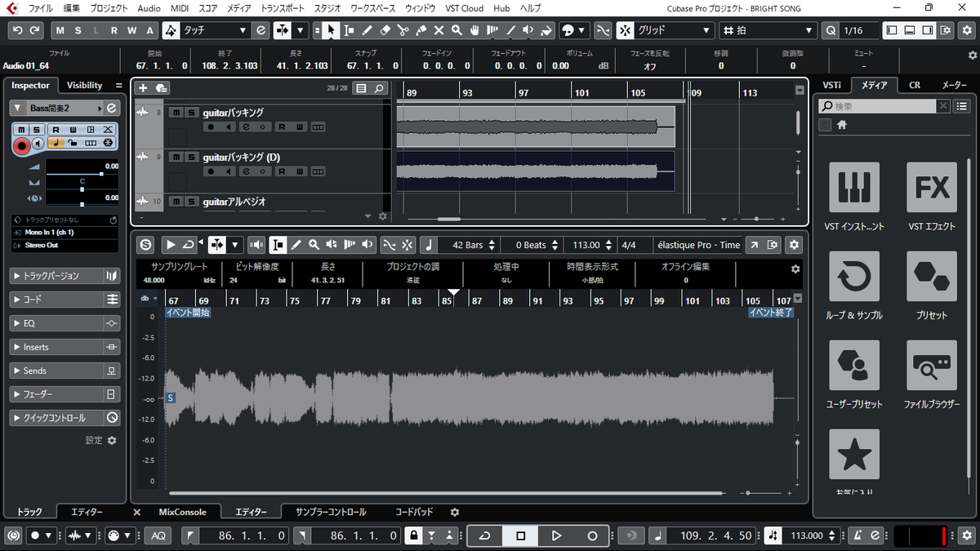
Task: Toggle Auto-Scroll in main toolbar
Action: (x=283, y=30)
